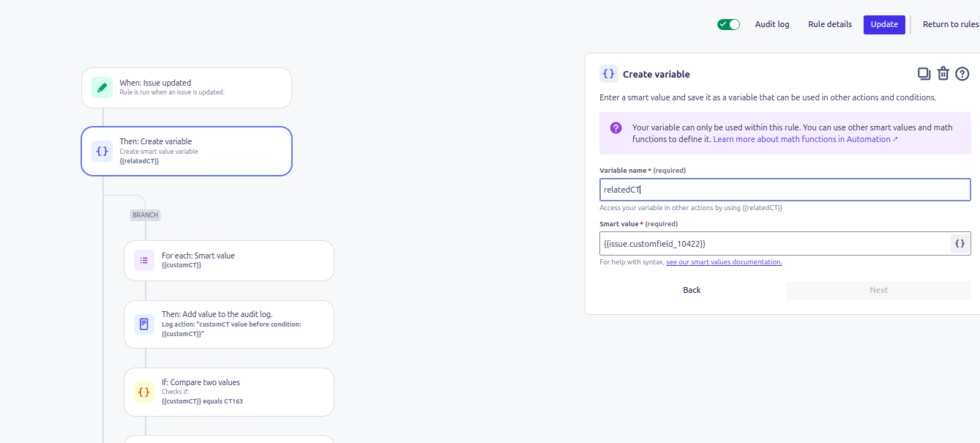Select the Then: Create variable card

[x=187, y=152]
